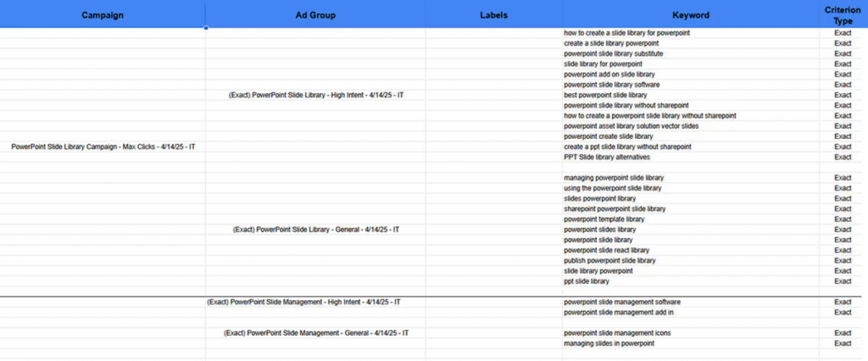Select keyword 'powerpoint slide library substitute'
Screen dimensions: 868x361
point(613,53)
